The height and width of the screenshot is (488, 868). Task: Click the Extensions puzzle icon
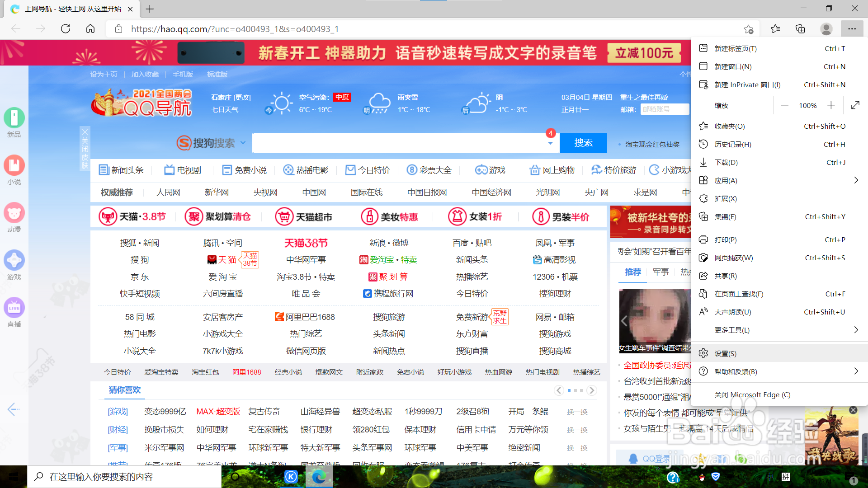703,198
